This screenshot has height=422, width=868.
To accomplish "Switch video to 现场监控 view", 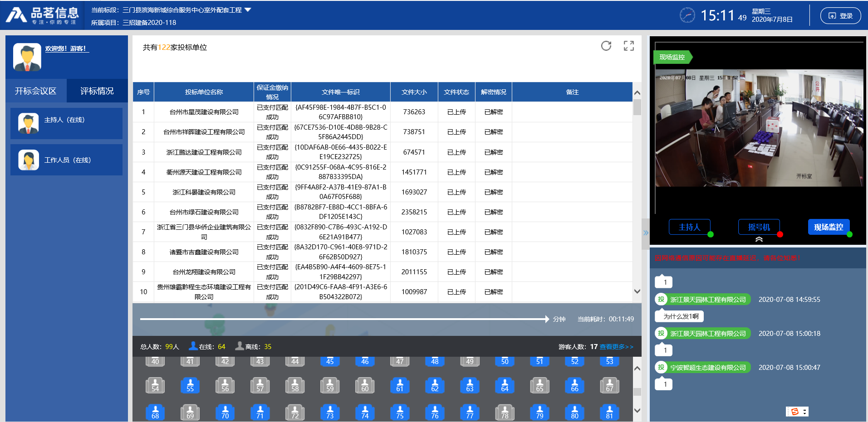I will pos(829,227).
